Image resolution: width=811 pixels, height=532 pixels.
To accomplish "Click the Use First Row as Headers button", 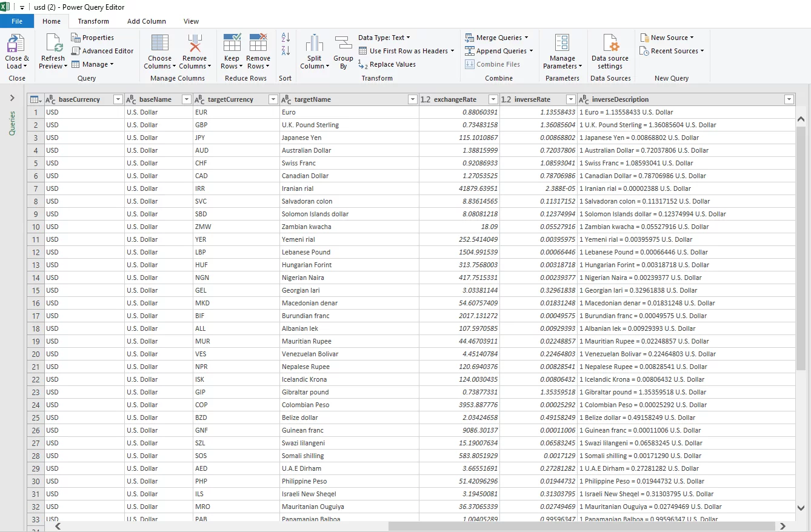I will (406, 51).
